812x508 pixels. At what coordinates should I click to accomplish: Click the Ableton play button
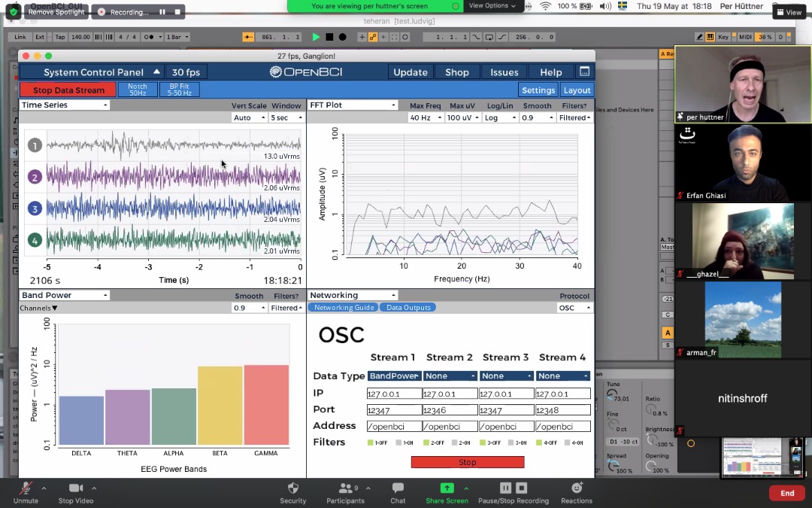[x=316, y=37]
